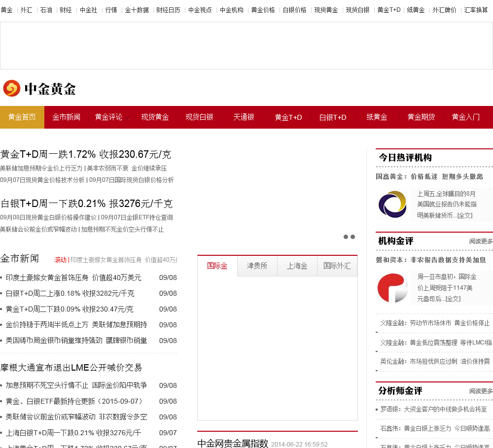Image resolution: width=493 pixels, height=448 pixels.
Task: Open news 黄金、白银ETF最新持仓更新
Action: click(x=75, y=401)
